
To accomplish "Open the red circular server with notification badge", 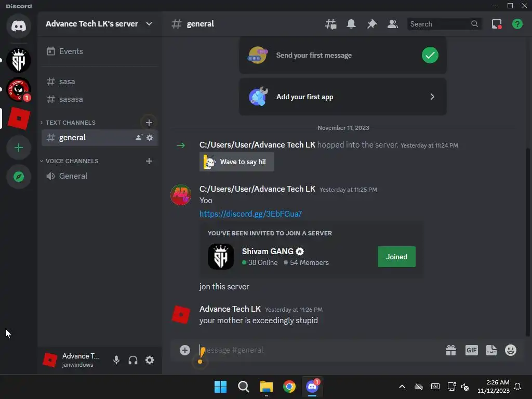I will [19, 89].
